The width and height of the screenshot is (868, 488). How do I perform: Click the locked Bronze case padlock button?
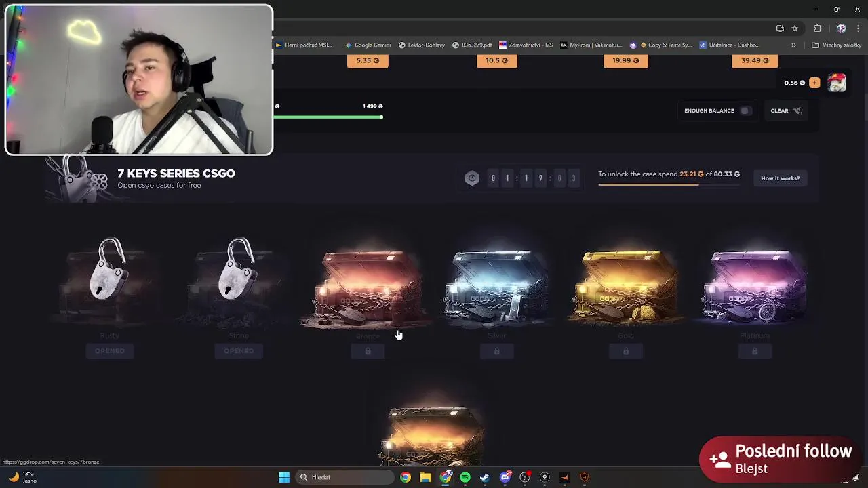[x=368, y=351]
